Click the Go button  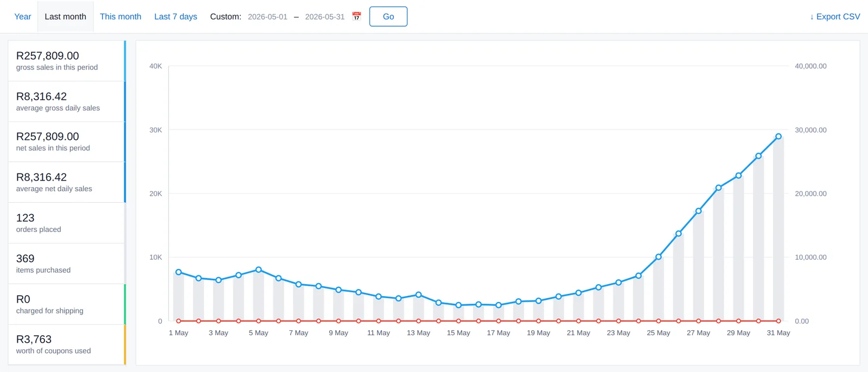(388, 17)
